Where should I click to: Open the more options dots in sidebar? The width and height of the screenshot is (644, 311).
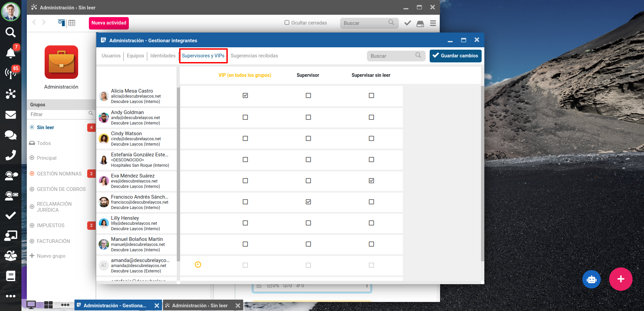[x=11, y=296]
